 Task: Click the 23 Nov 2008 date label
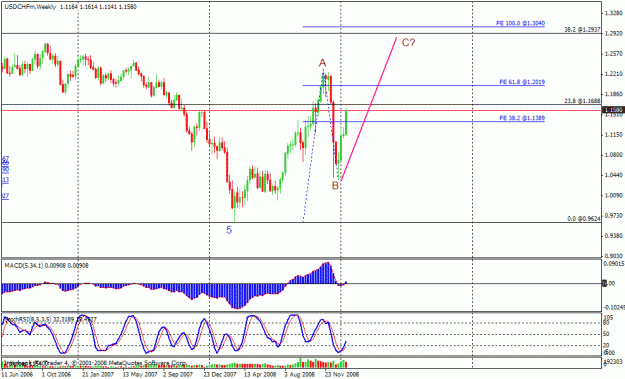click(x=342, y=375)
